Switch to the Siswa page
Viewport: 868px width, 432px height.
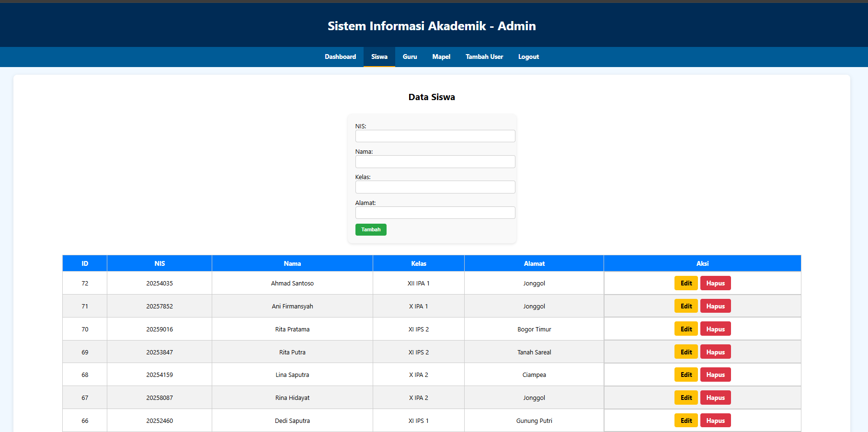[x=379, y=57]
